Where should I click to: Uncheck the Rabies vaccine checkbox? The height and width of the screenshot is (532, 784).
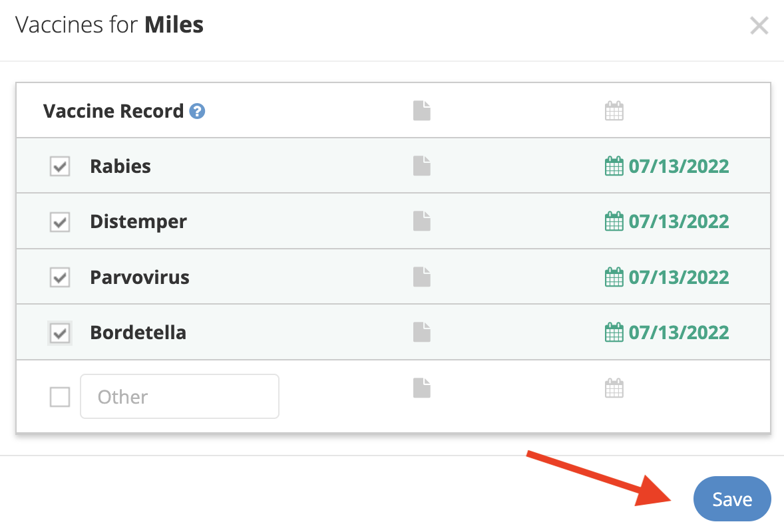click(60, 166)
